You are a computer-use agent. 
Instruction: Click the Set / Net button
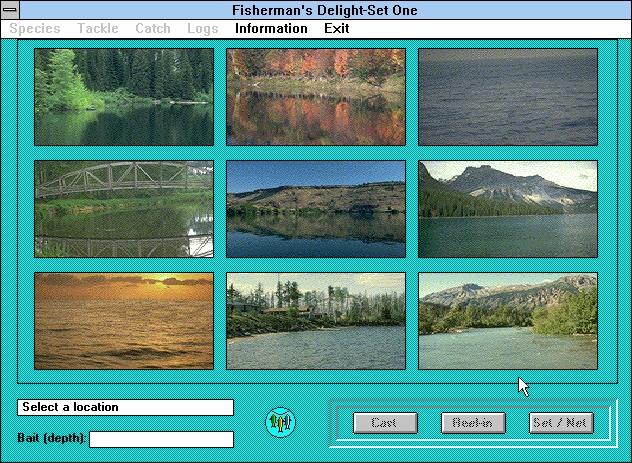(x=561, y=423)
